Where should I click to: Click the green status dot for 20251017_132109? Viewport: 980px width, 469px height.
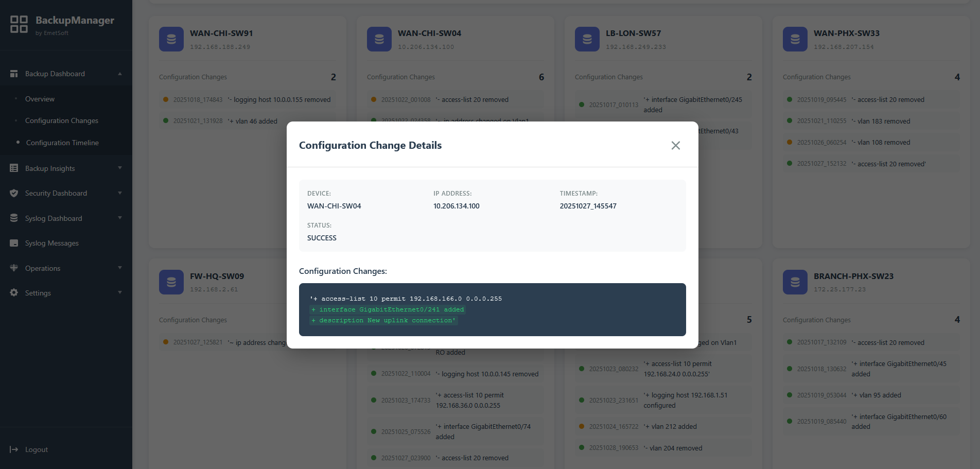coord(789,342)
